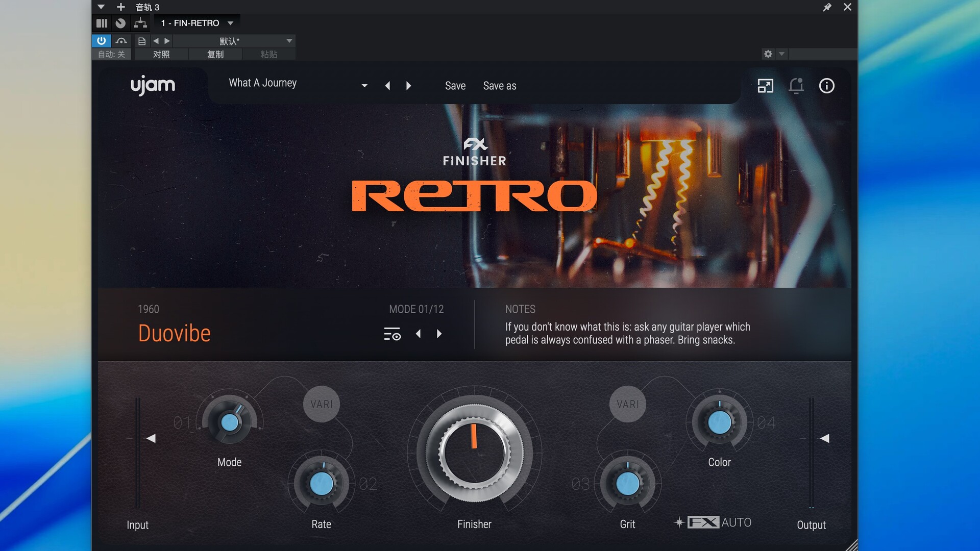Screen dimensions: 980x551
Task: Adjust the Color knob
Action: (720, 422)
